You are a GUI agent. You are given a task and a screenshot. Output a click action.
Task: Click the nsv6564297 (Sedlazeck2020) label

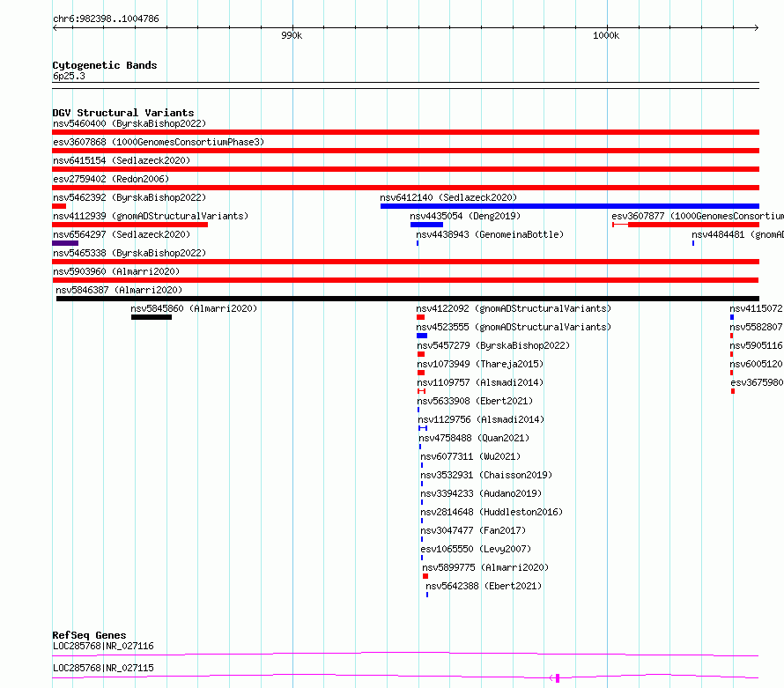122,234
